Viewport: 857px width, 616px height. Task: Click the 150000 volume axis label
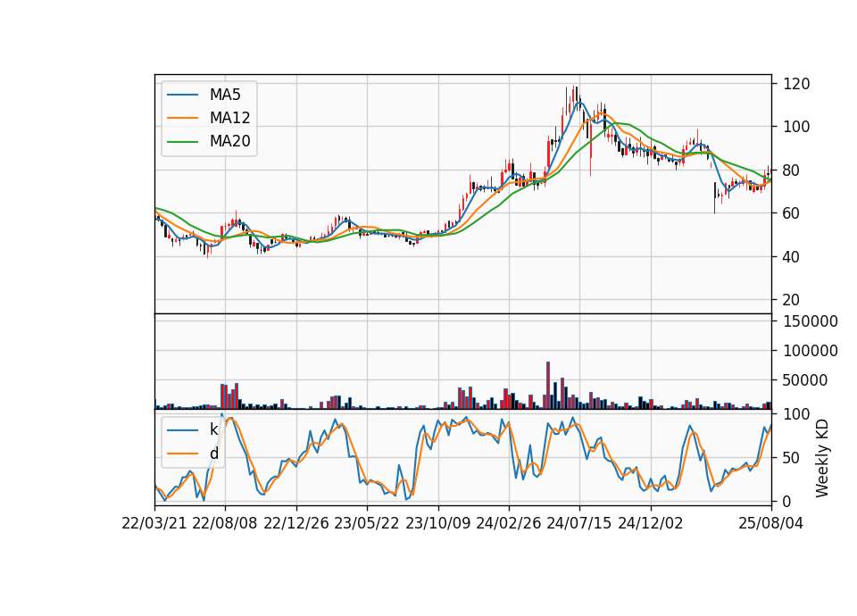click(810, 321)
